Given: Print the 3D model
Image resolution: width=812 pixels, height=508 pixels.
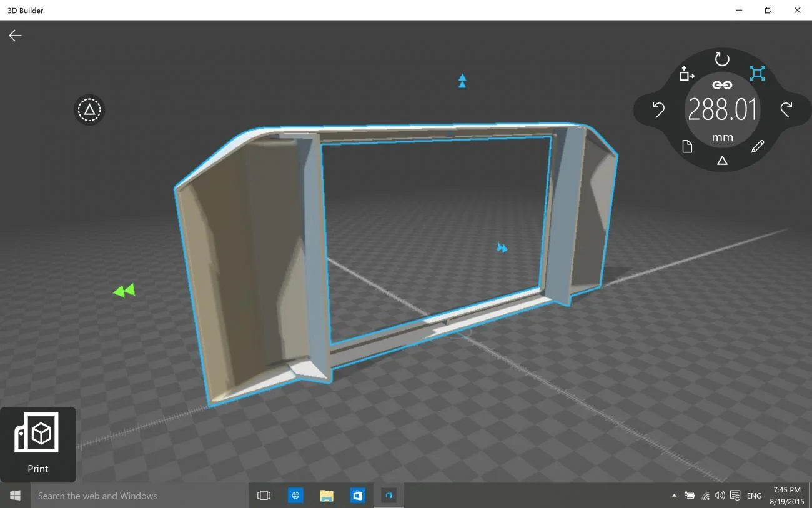Looking at the screenshot, I should 37,444.
